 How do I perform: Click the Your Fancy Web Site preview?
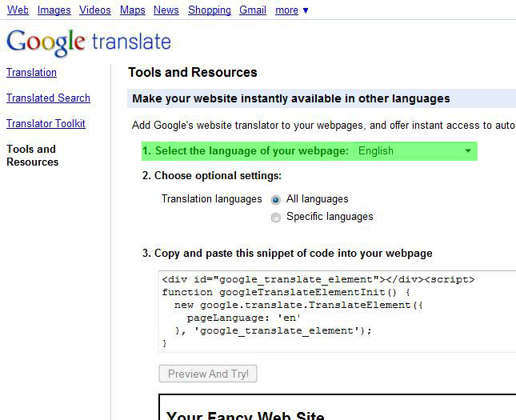[x=338, y=407]
